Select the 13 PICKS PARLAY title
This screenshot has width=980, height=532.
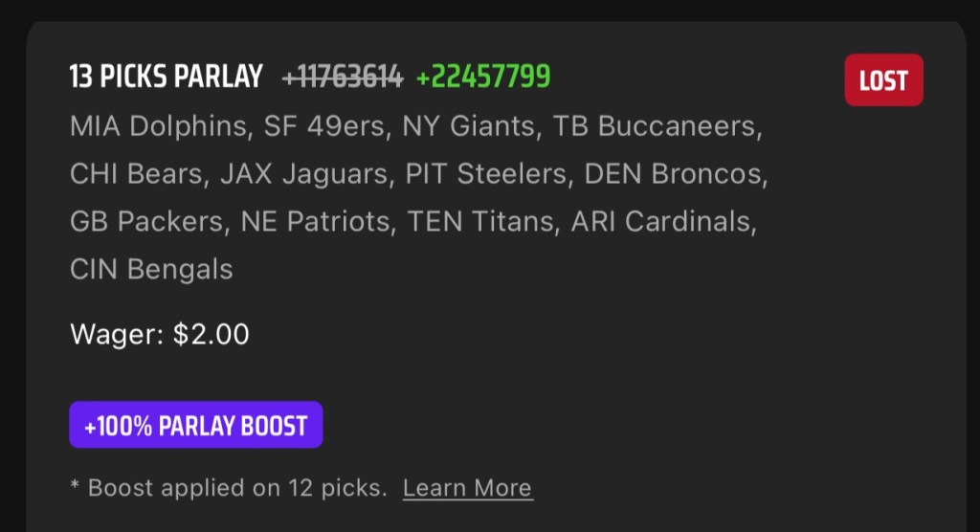(x=166, y=78)
